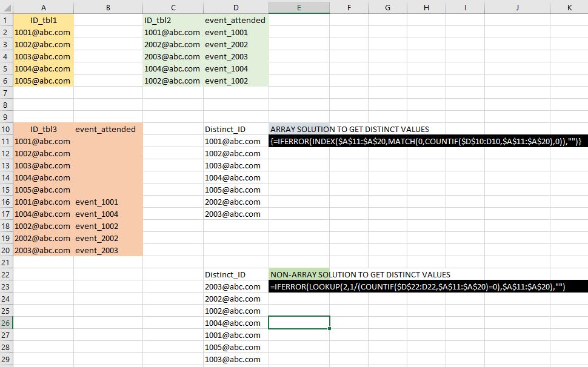Click the ID_tbl2 header cell
This screenshot has width=588, height=367.
[173, 20]
